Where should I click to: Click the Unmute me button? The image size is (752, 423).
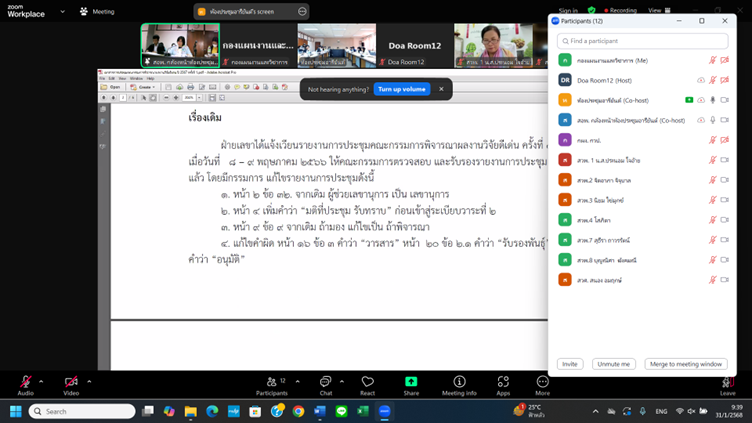click(x=613, y=364)
